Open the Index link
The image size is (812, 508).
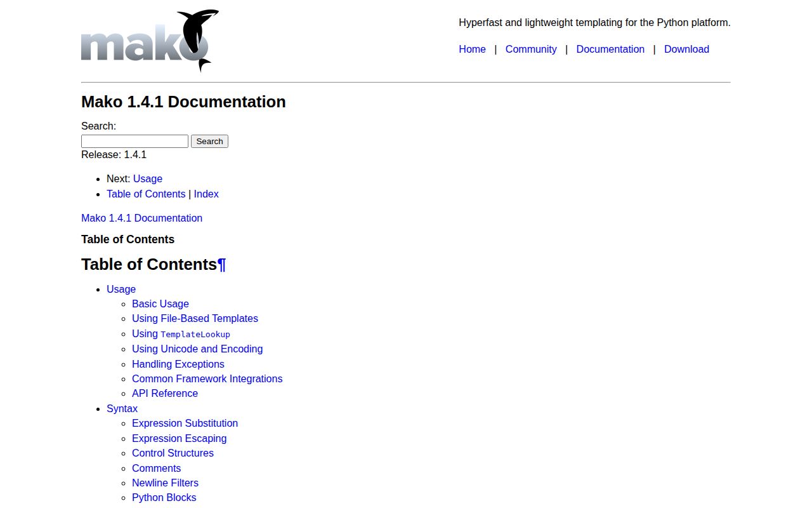(206, 194)
